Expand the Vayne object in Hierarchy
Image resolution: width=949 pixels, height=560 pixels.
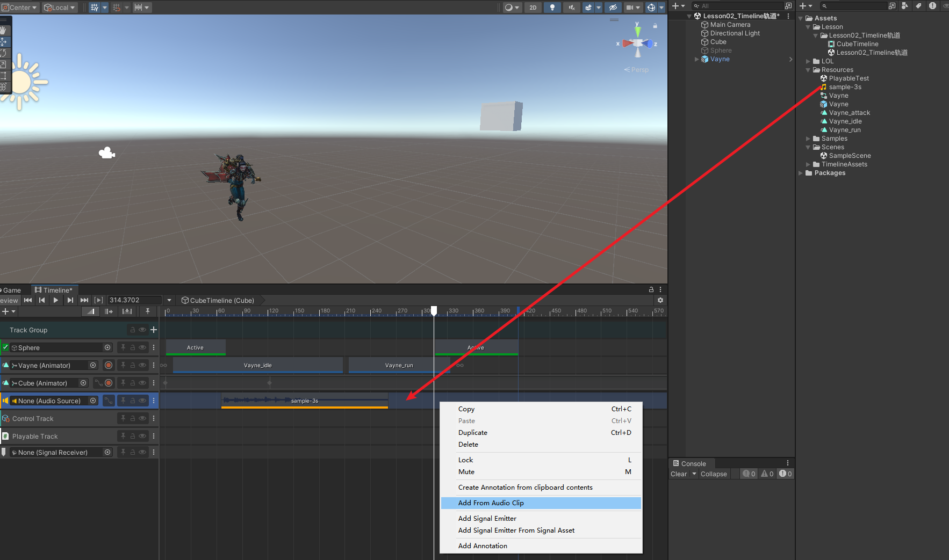tap(697, 59)
